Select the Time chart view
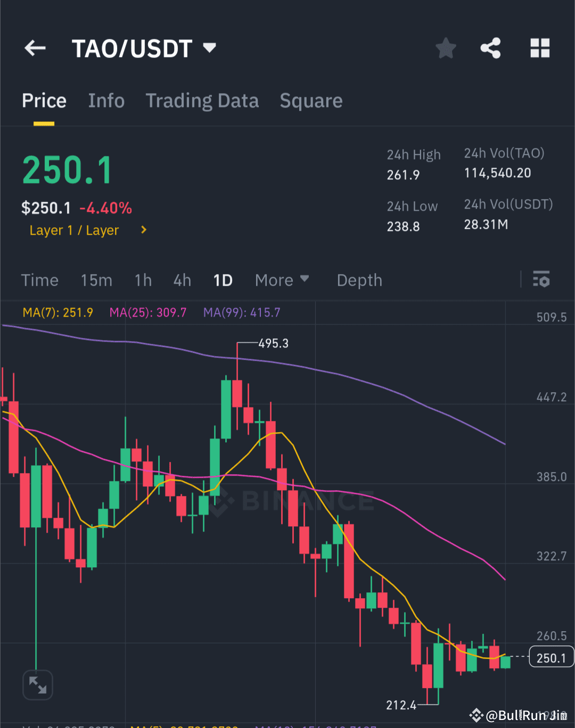 [40, 280]
